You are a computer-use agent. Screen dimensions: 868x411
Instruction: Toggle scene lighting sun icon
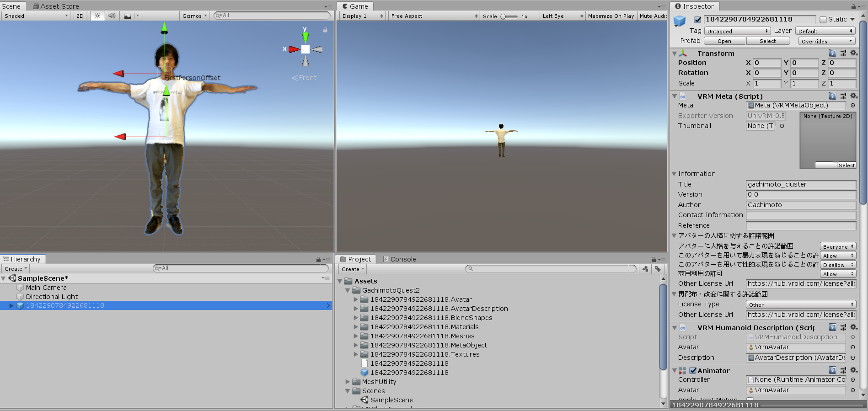[x=97, y=16]
